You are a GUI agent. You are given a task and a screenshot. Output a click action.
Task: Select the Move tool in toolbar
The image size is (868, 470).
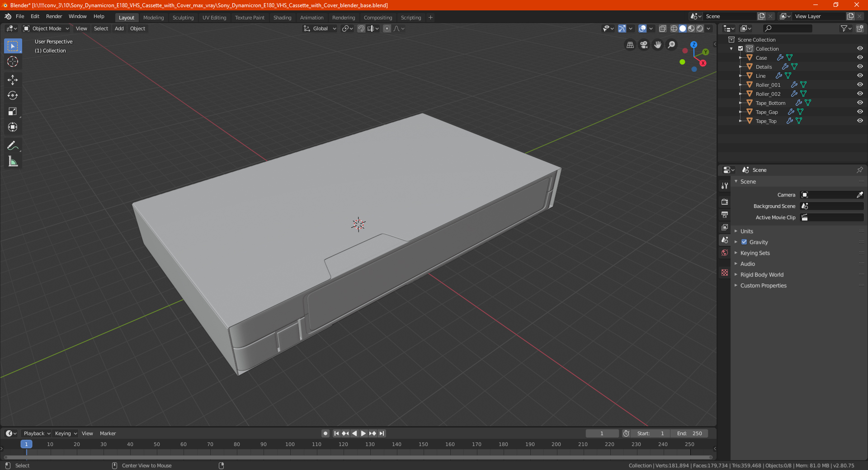[x=13, y=80]
